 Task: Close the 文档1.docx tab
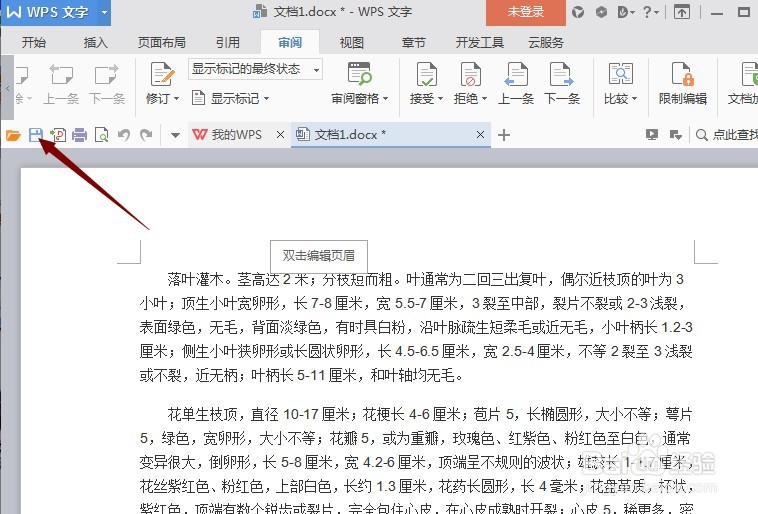pos(480,135)
